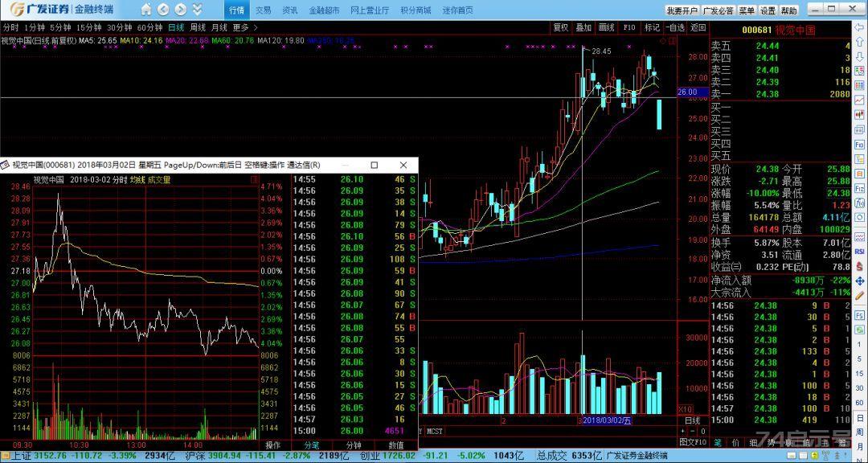This screenshot has width=868, height=463.
Task: Switch to the 细 tab in quote panel
Action: tap(753, 442)
